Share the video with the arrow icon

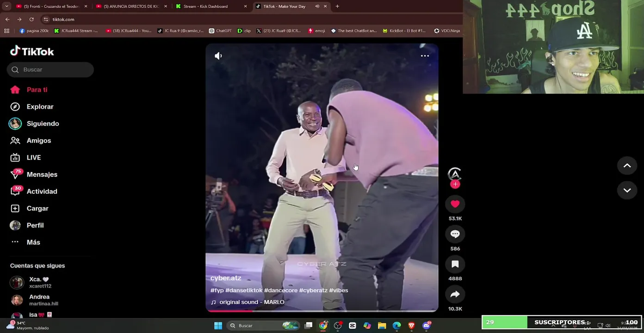455,294
